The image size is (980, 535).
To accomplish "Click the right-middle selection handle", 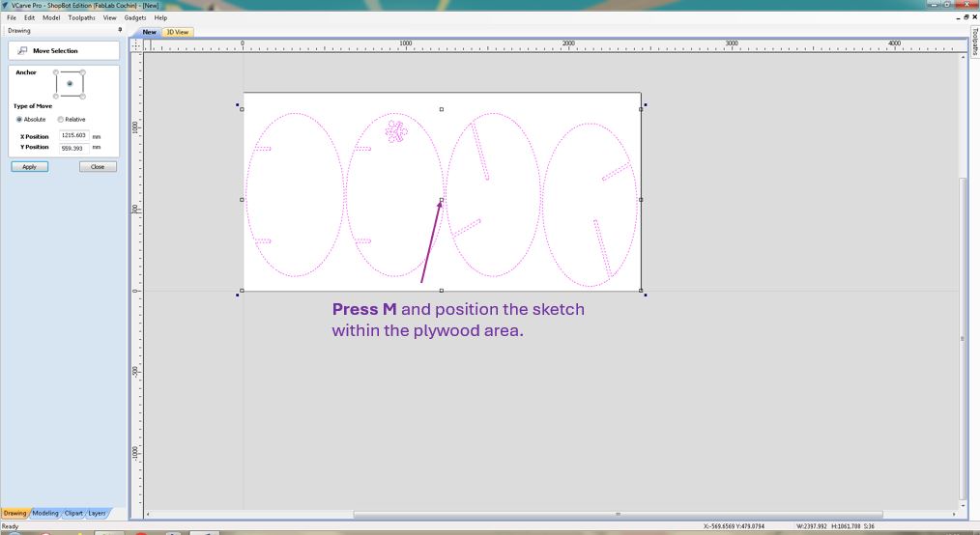I will click(x=641, y=200).
